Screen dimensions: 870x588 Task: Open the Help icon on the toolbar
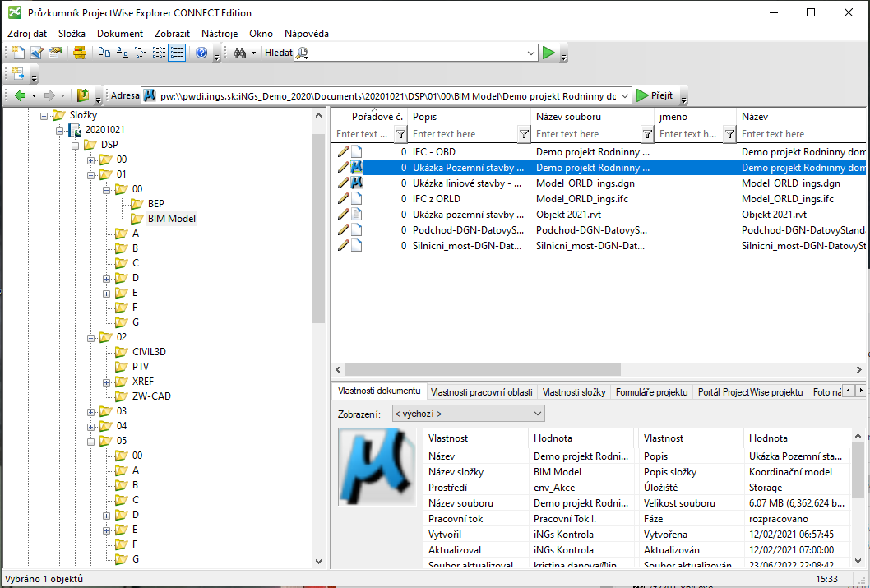click(x=200, y=52)
